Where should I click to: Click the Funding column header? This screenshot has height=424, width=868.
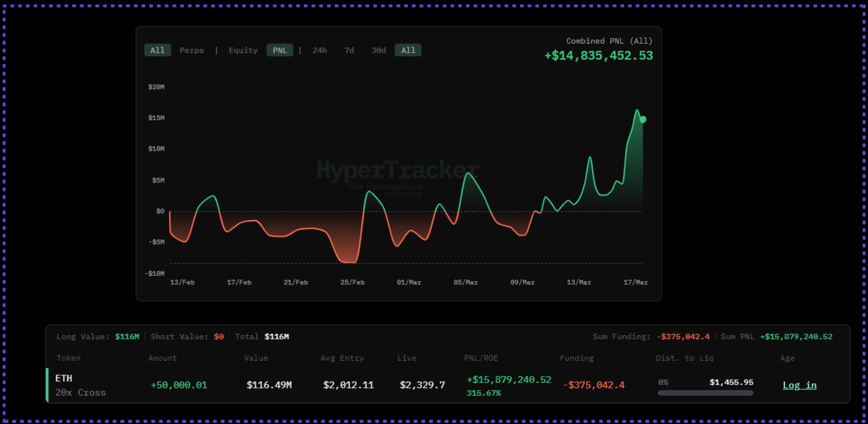tap(576, 358)
